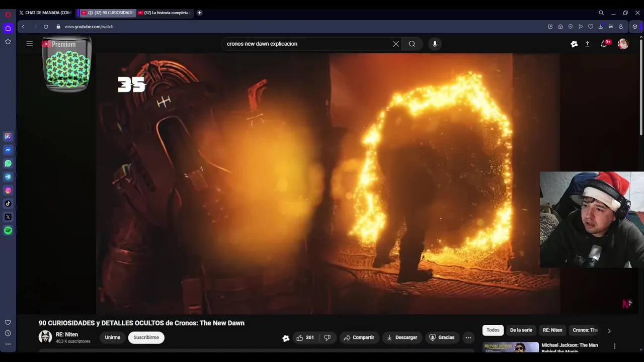Select the De la serie chip

[521, 330]
